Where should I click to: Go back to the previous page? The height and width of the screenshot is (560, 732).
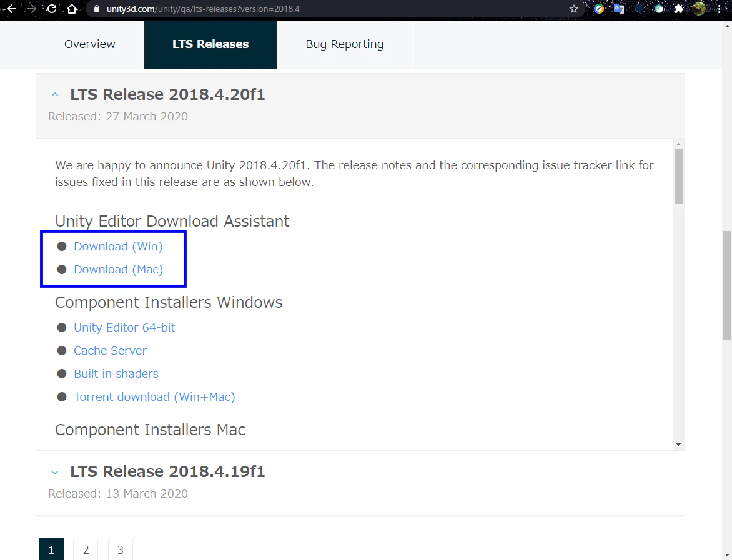click(12, 8)
